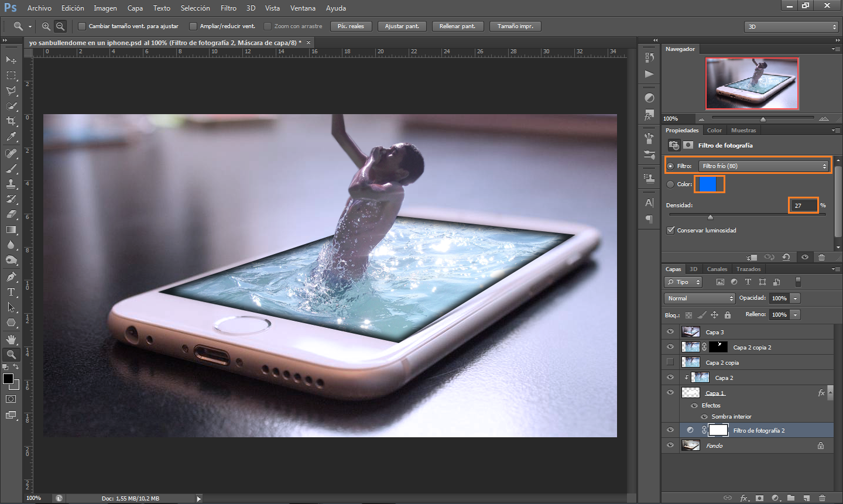Add a layer mask from Capas footer

click(759, 498)
